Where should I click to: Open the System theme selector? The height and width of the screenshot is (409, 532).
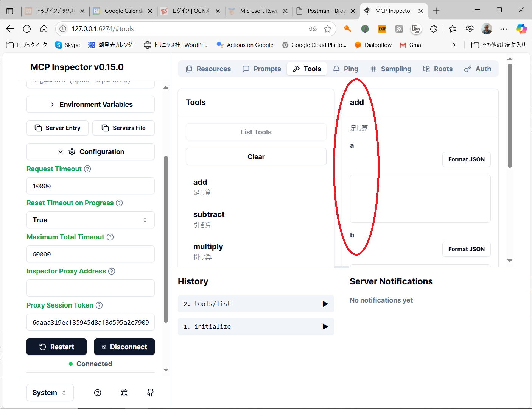click(x=50, y=393)
